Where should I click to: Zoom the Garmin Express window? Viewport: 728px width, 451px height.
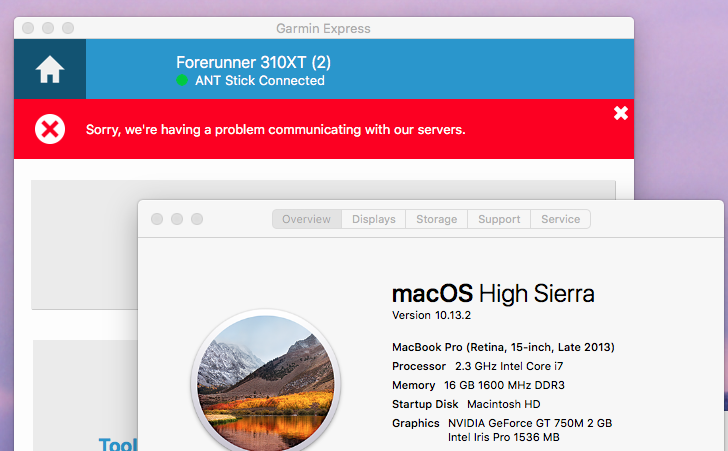point(68,28)
